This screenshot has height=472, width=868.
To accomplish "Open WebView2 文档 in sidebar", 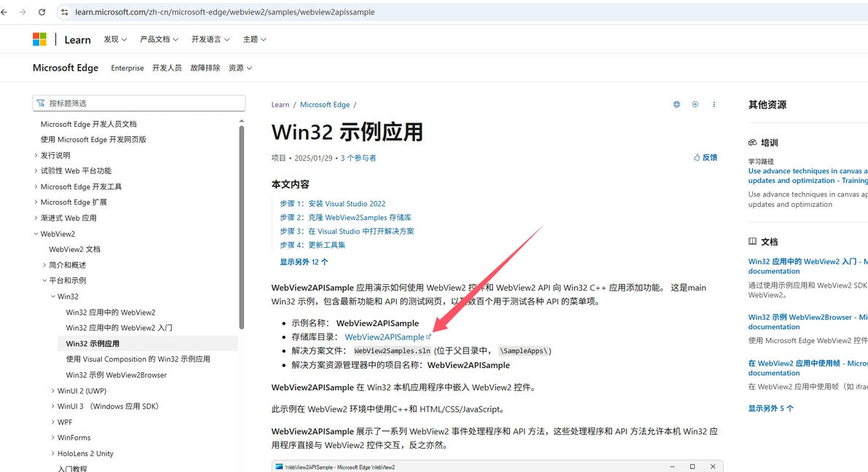I will [75, 249].
